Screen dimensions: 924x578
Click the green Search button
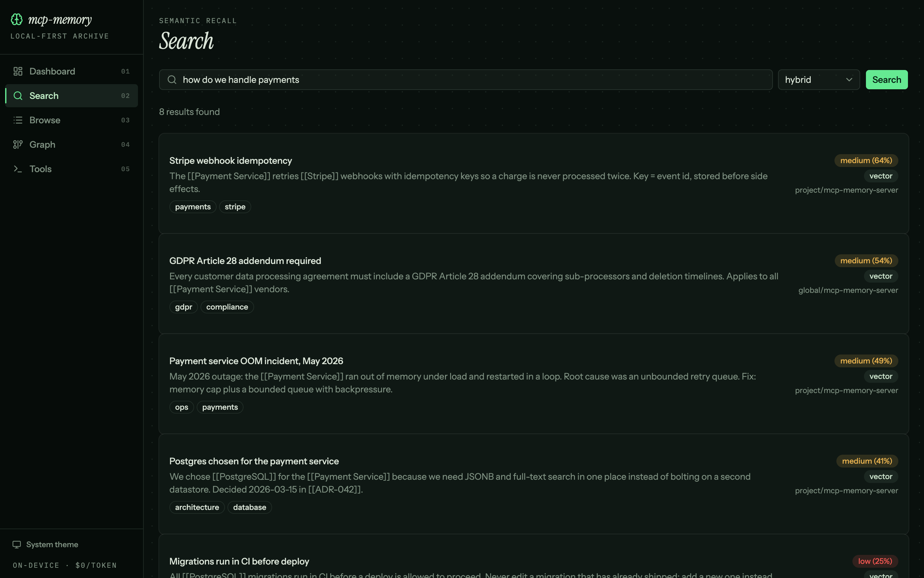(886, 80)
